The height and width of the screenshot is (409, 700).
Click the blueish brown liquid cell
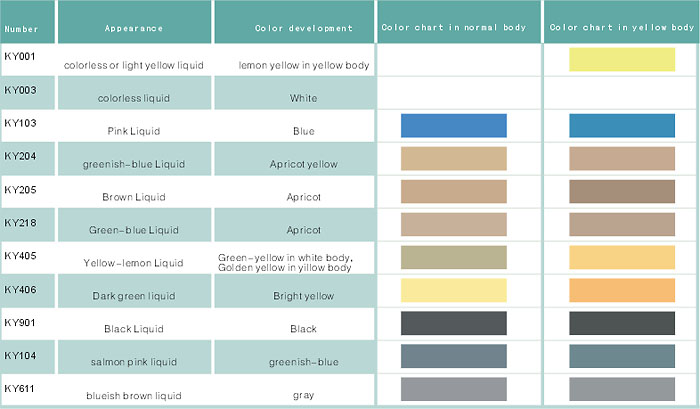point(134,389)
